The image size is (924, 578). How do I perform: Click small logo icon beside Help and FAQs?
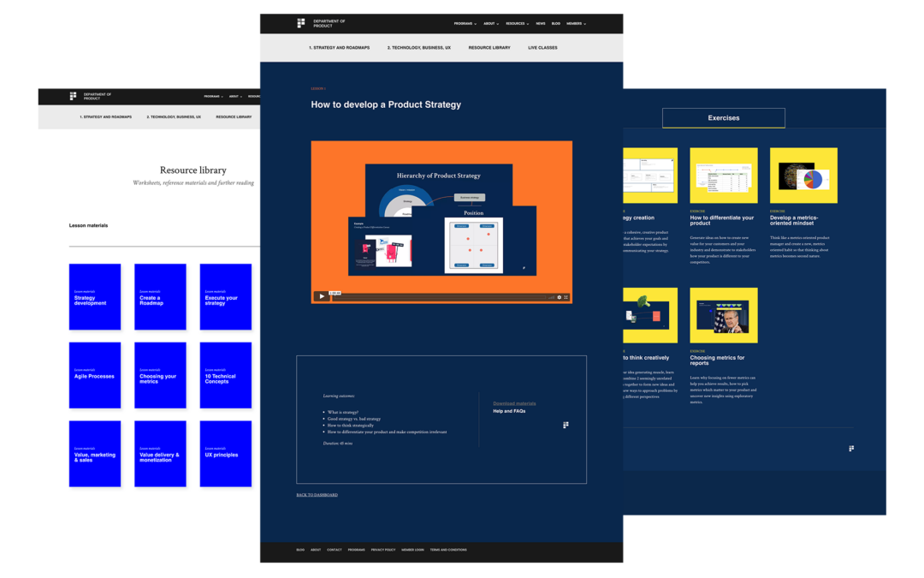[x=566, y=425]
